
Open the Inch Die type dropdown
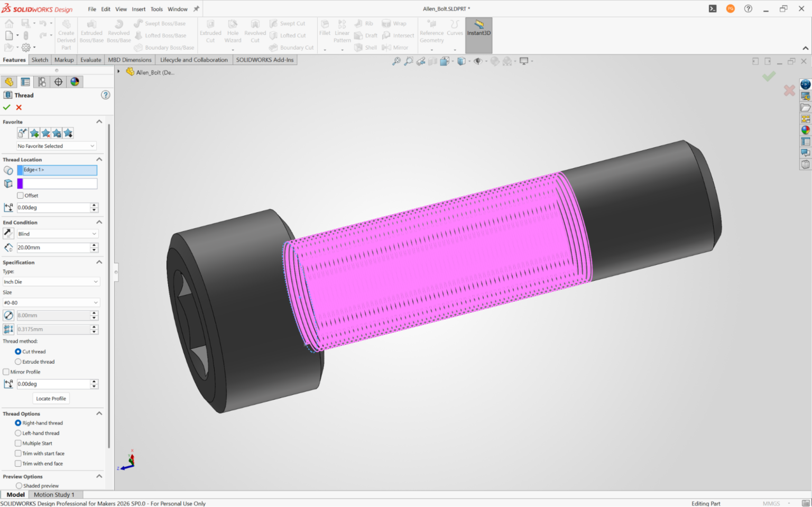point(51,282)
